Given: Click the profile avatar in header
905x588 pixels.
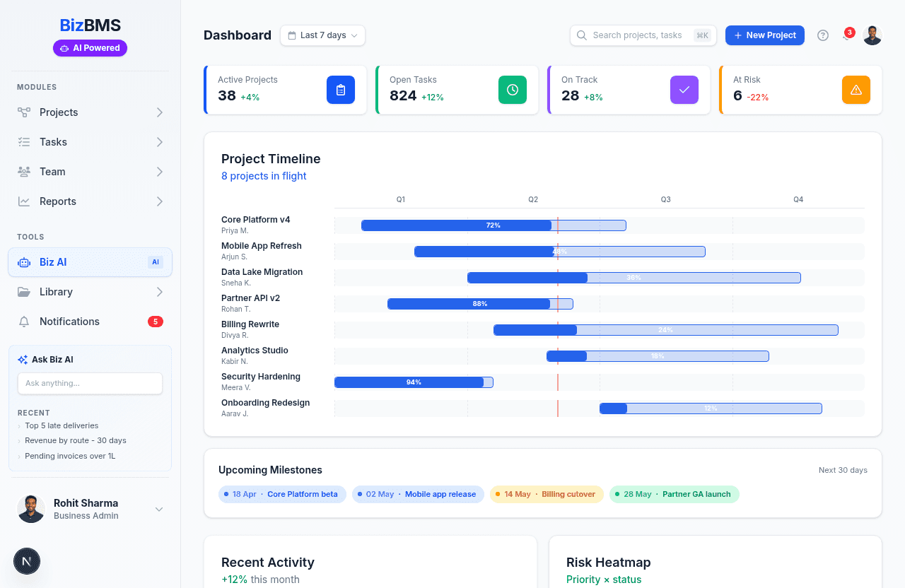Looking at the screenshot, I should coord(872,35).
